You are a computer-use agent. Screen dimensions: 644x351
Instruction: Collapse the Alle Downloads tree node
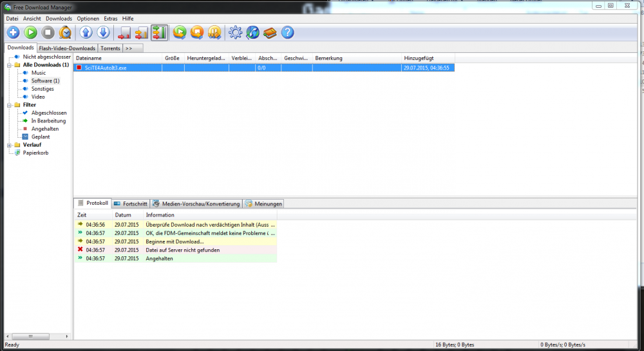[x=9, y=65]
